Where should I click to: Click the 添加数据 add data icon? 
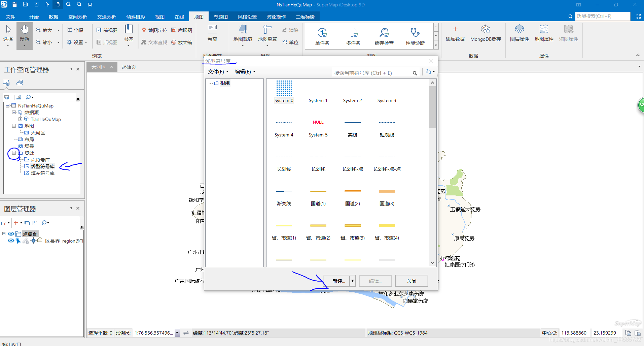point(455,33)
